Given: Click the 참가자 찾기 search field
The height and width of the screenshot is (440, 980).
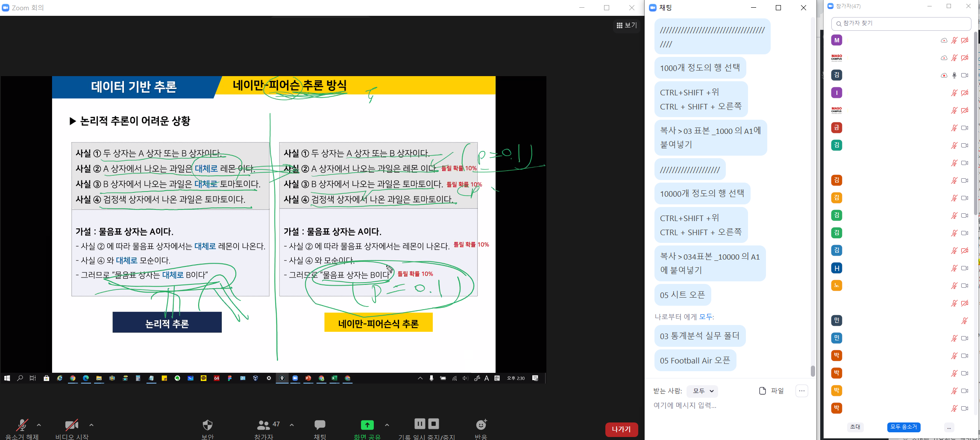Looking at the screenshot, I should [x=901, y=24].
